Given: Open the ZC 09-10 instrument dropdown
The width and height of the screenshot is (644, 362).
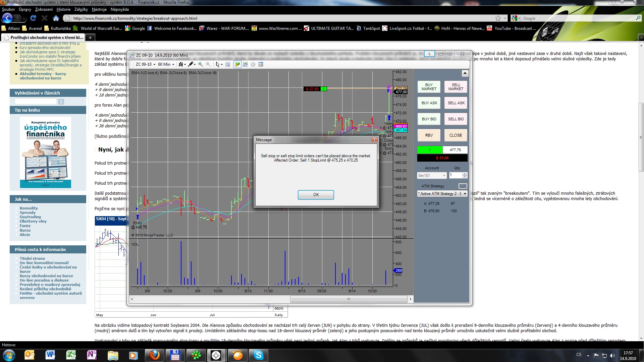Looking at the screenshot, I should 146,64.
